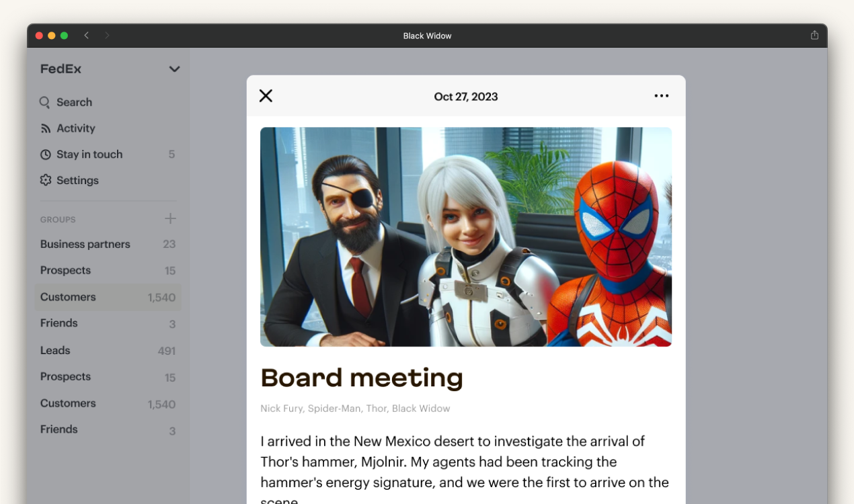Select the Prospects group below Leads
This screenshot has width=854, height=504.
108,377
